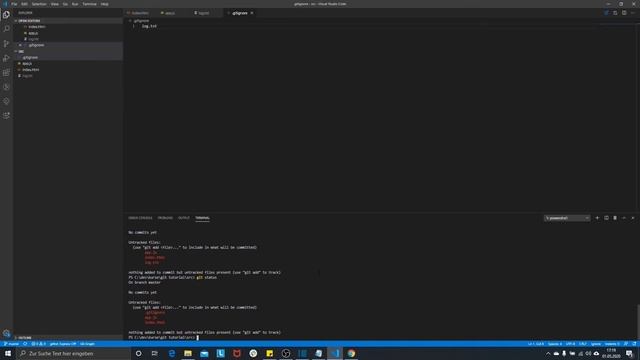640x360 pixels.
Task: Select the Terminal panel tab
Action: (202, 218)
